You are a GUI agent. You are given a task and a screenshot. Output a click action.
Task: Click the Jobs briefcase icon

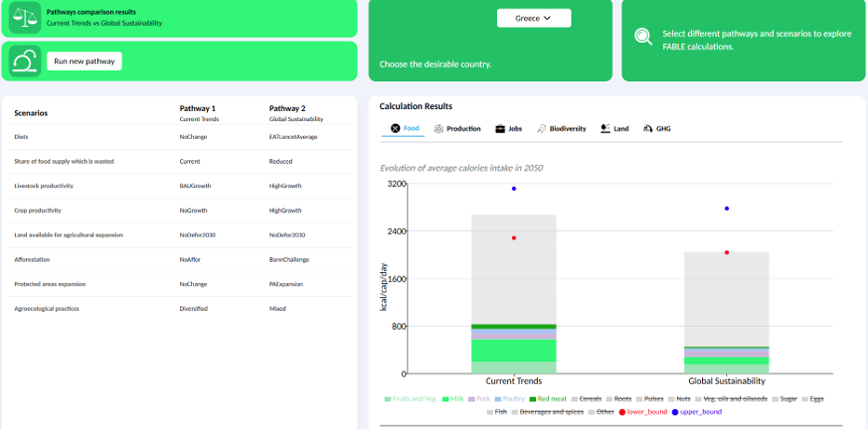[x=500, y=129]
